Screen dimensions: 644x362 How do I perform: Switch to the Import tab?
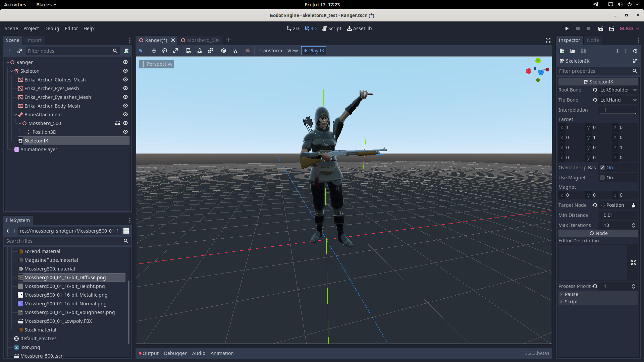tap(34, 40)
